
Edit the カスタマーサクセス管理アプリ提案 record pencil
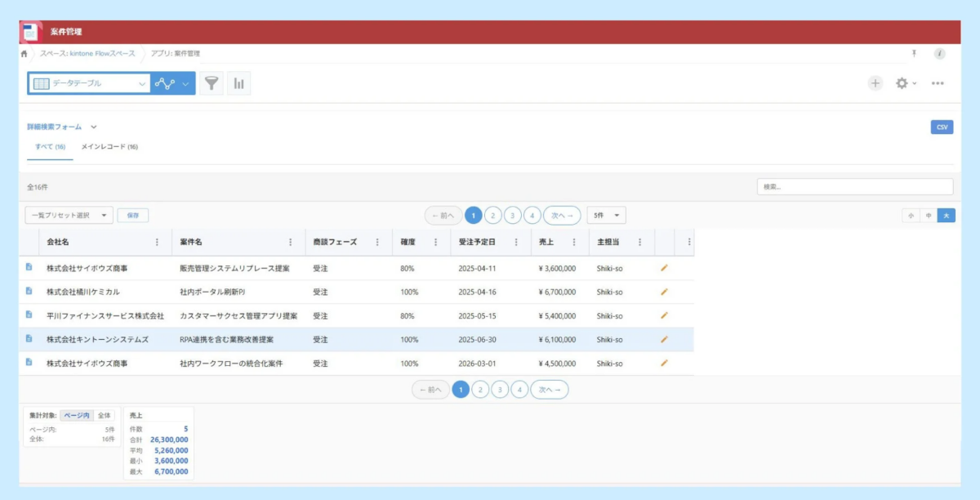664,315
